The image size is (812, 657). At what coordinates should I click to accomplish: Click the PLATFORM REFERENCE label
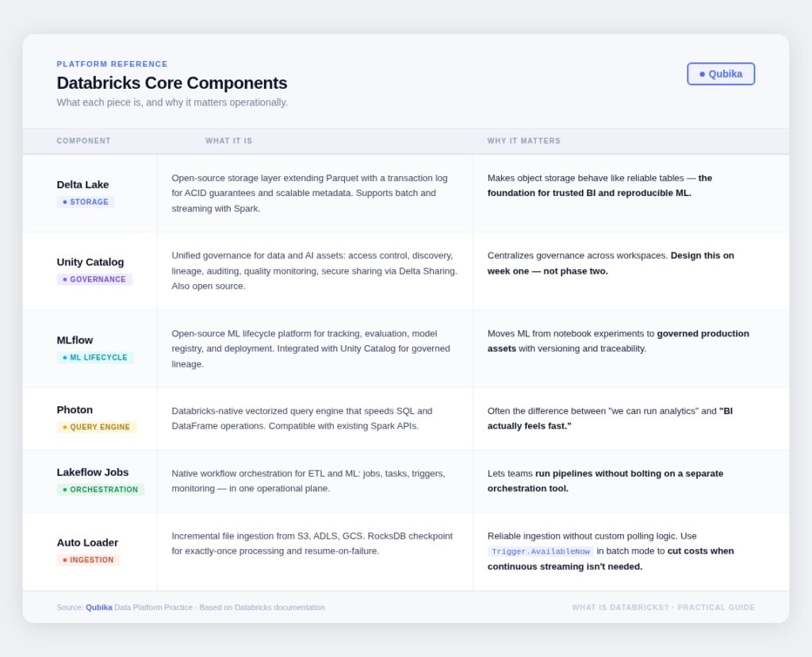click(113, 64)
